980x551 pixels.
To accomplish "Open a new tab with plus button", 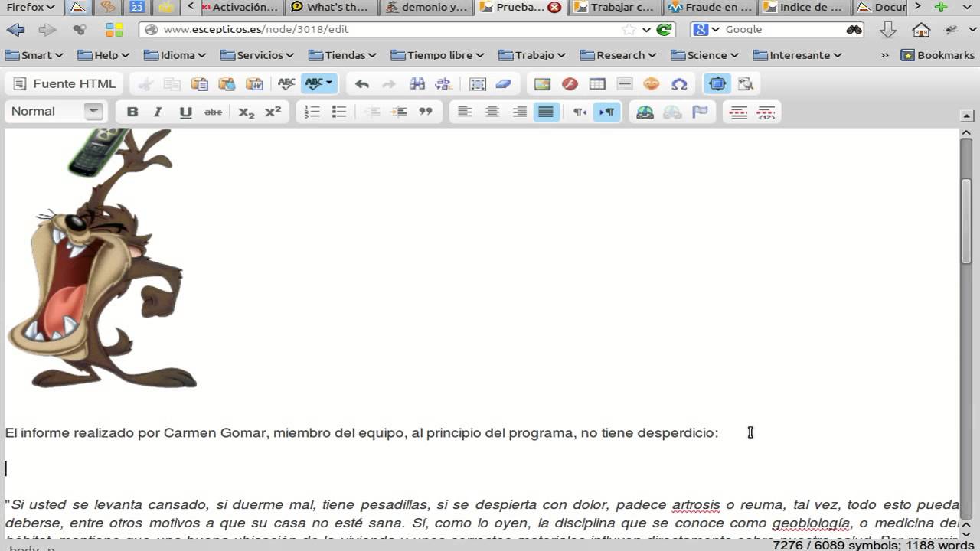I will [941, 8].
